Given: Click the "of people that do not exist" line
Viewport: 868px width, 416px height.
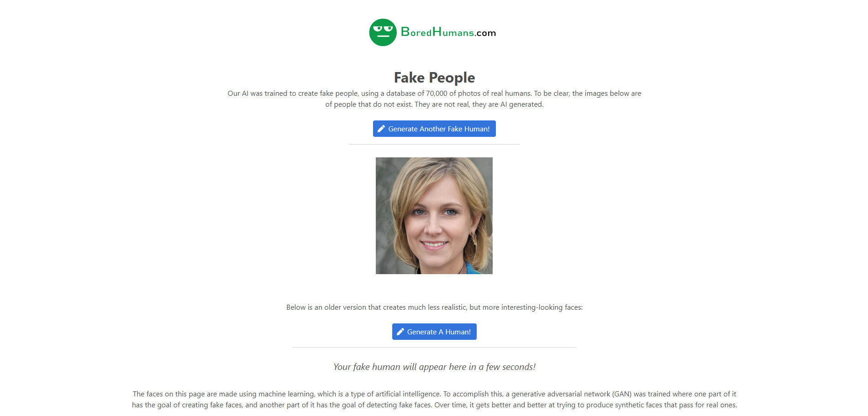Looking at the screenshot, I should pos(434,104).
